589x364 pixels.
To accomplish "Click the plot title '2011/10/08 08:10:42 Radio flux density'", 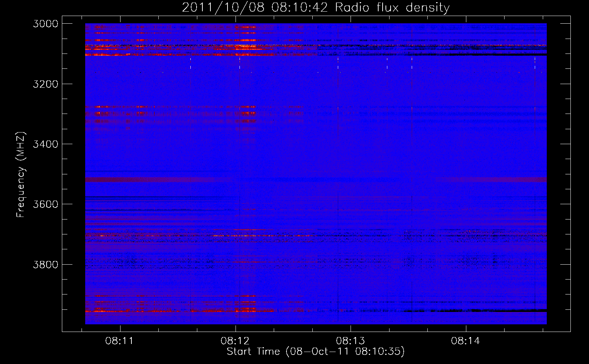I will pyautogui.click(x=316, y=8).
